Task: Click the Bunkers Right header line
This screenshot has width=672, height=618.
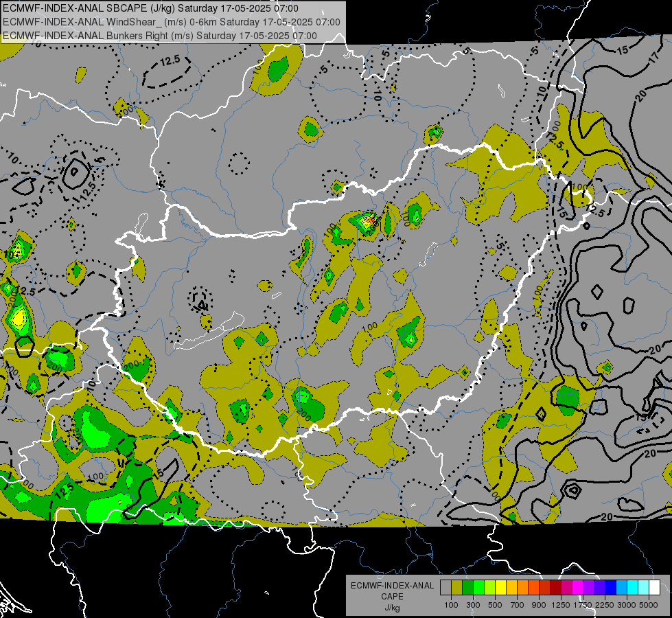Action: [160, 36]
